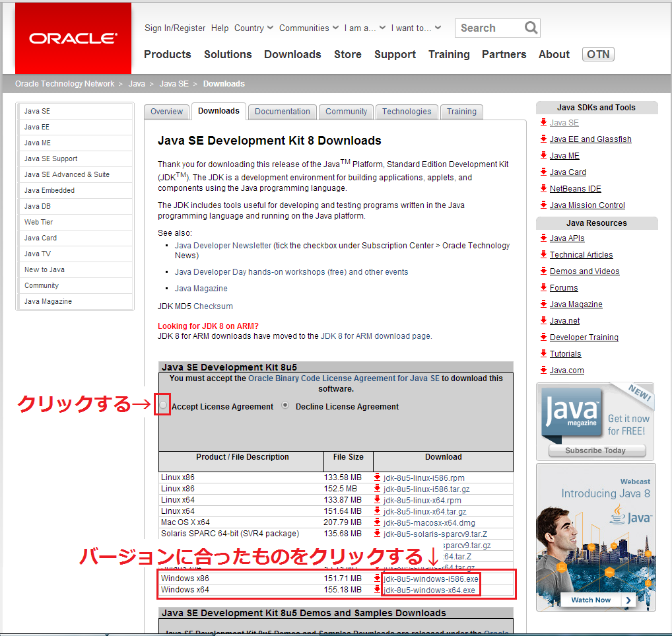Open the Community tab
Image resolution: width=672 pixels, height=636 pixels.
coord(347,112)
